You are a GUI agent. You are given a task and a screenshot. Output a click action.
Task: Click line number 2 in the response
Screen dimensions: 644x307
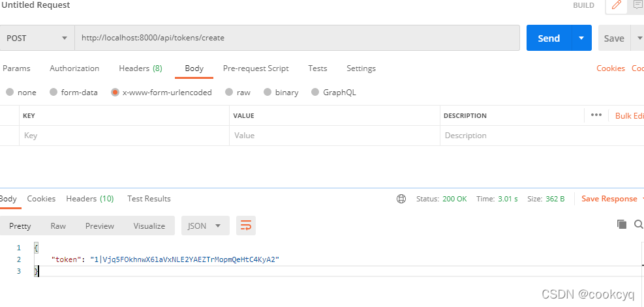tap(18, 259)
